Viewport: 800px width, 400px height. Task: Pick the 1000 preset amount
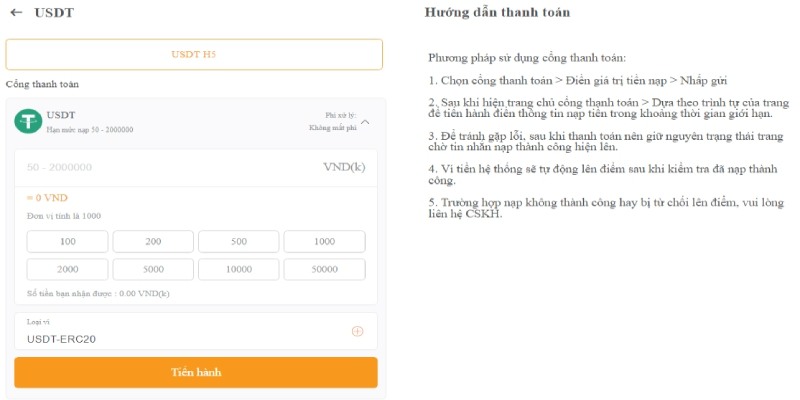pyautogui.click(x=324, y=241)
